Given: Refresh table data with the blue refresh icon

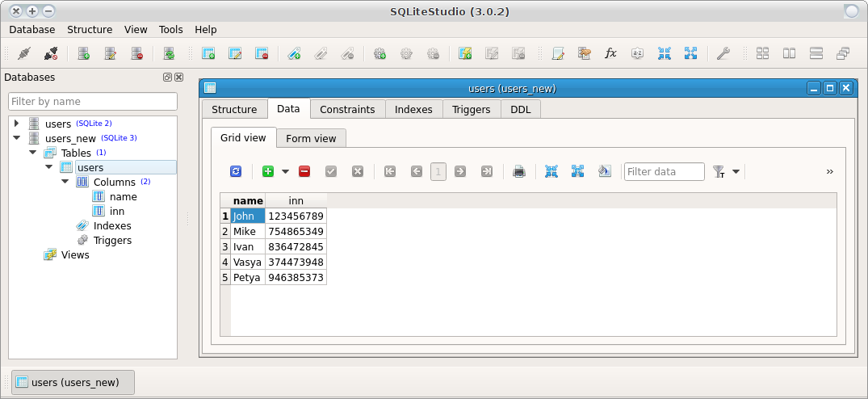Looking at the screenshot, I should click(236, 171).
